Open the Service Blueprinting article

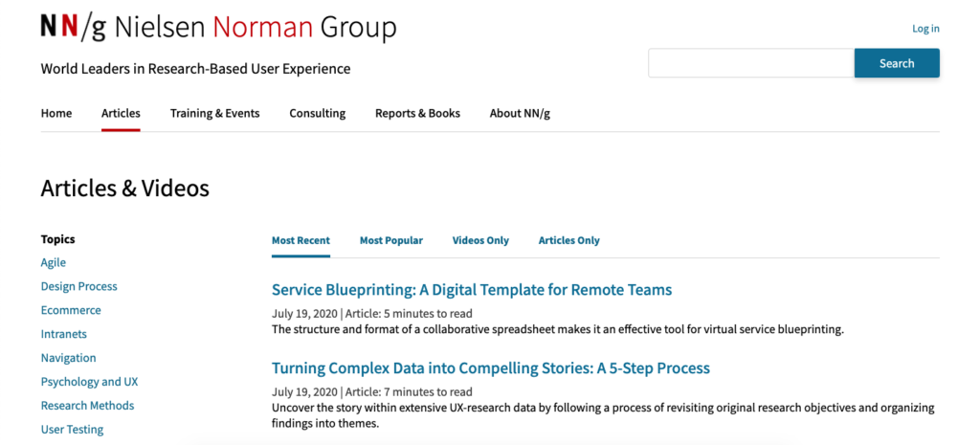click(x=472, y=290)
